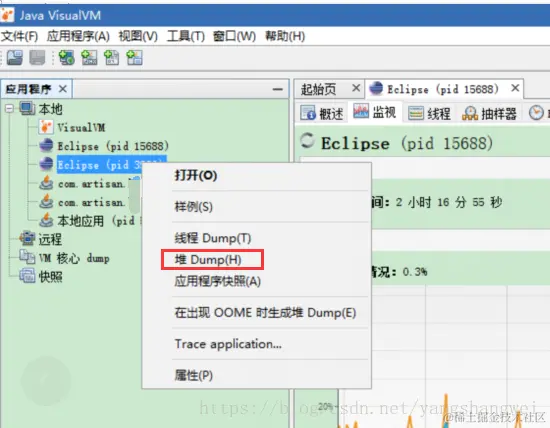Click the load snapshot toolbar icon

15,58
